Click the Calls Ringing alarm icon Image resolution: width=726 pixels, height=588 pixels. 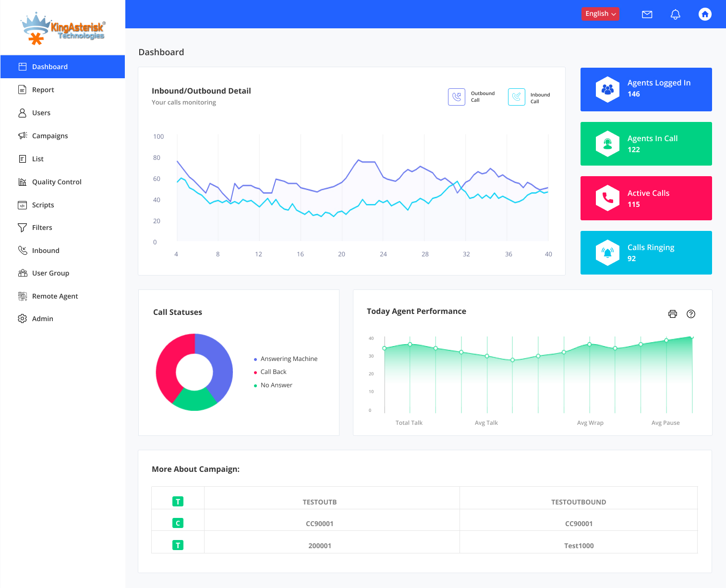[607, 252]
